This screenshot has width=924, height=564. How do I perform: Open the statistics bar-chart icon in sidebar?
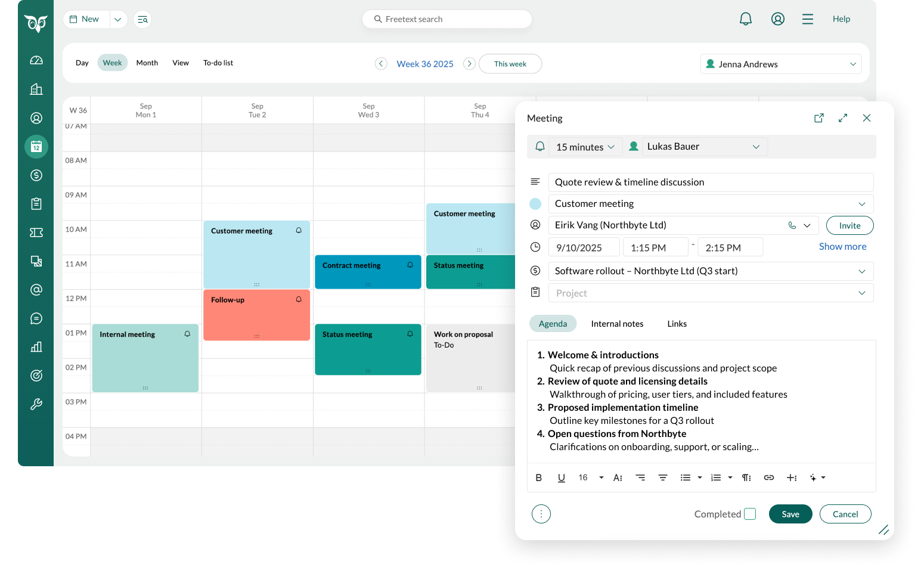click(36, 346)
